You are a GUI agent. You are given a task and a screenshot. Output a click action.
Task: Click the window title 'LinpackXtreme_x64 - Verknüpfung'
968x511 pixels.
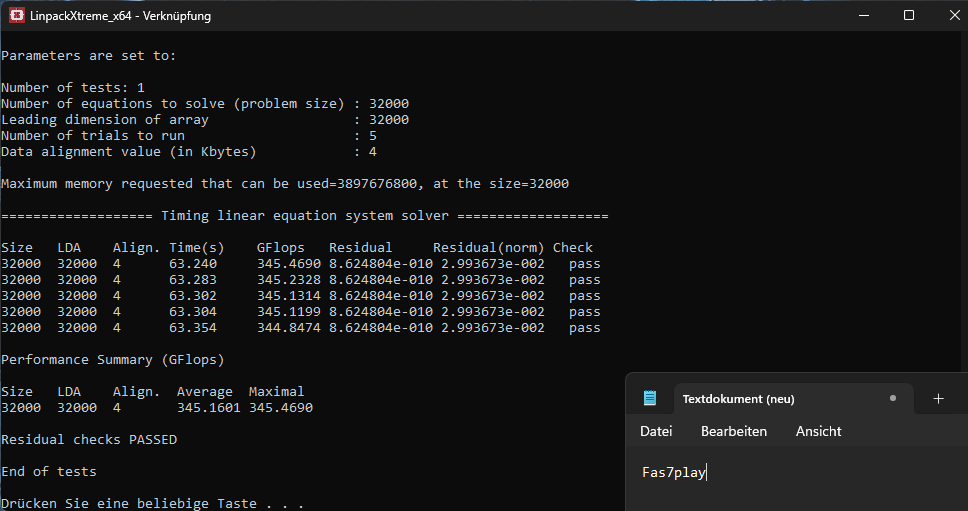coord(120,16)
